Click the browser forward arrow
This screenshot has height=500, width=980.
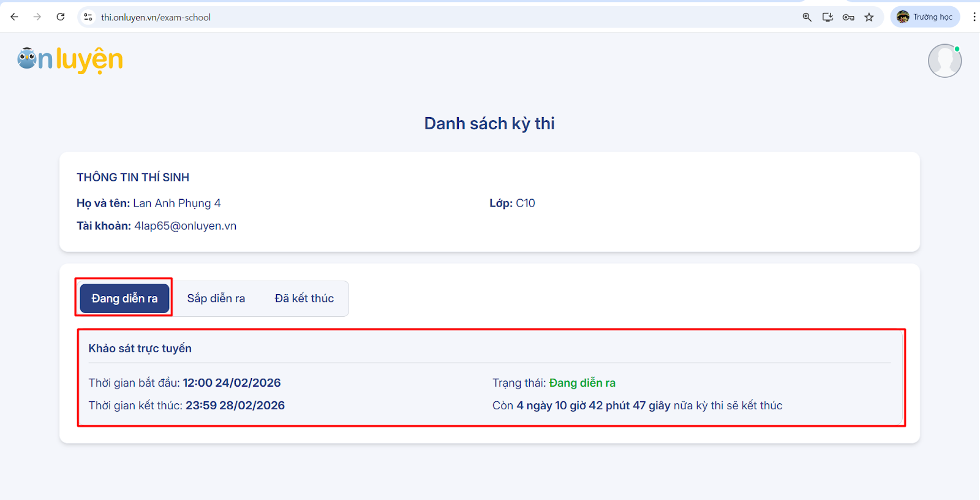click(37, 17)
